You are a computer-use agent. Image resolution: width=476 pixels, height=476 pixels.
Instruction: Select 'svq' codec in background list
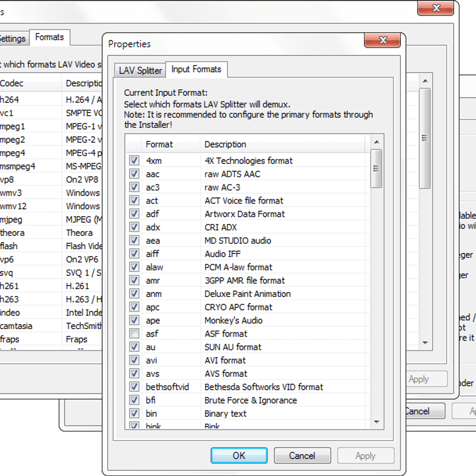coord(6,273)
